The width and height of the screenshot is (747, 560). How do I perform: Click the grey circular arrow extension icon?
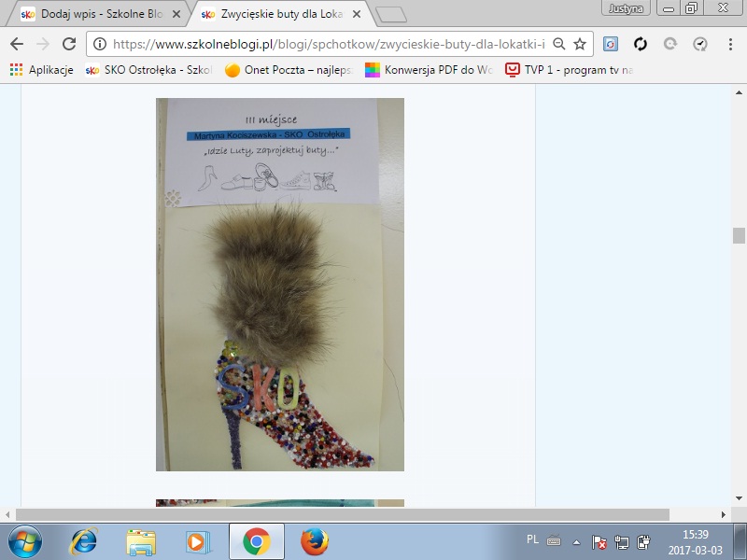[x=670, y=44]
